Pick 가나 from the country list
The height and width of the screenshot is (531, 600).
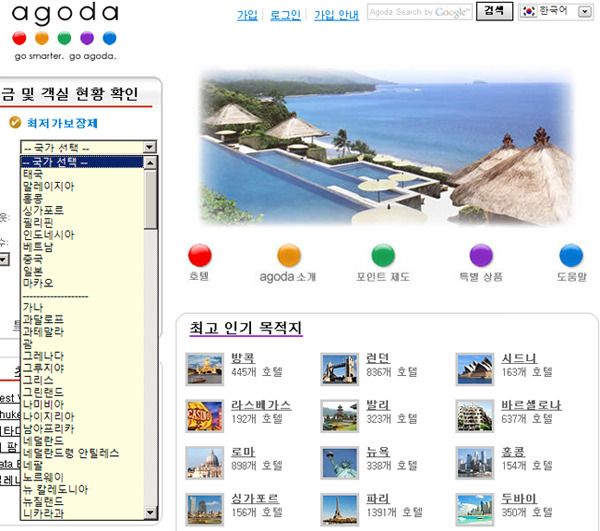[82, 308]
